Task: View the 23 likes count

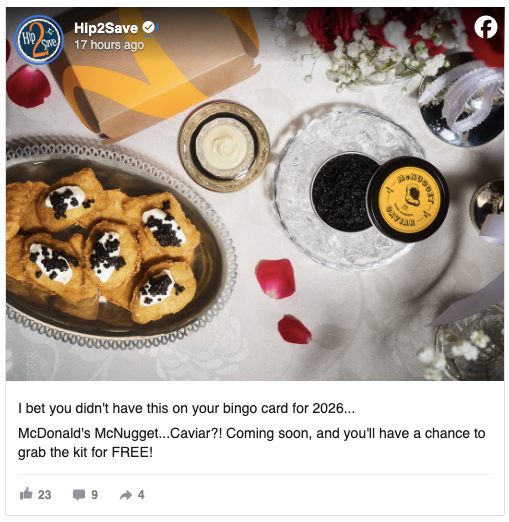Action: (44, 495)
